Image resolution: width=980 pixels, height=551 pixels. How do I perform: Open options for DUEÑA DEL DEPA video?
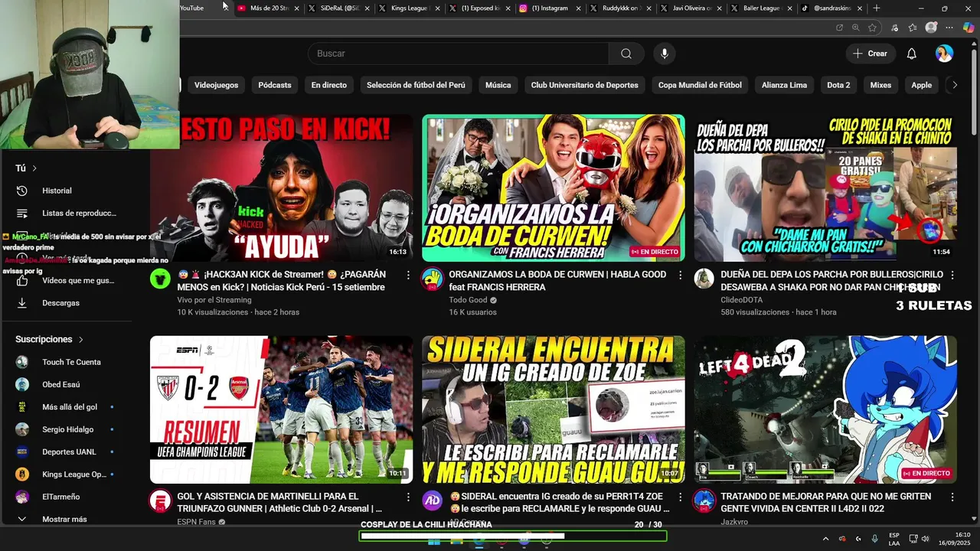point(952,275)
